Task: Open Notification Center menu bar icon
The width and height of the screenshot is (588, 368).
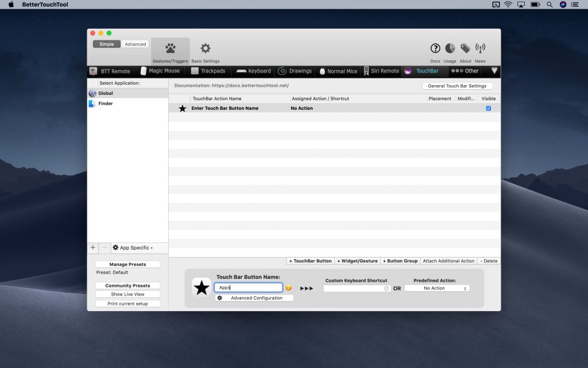Action: pyautogui.click(x=575, y=5)
